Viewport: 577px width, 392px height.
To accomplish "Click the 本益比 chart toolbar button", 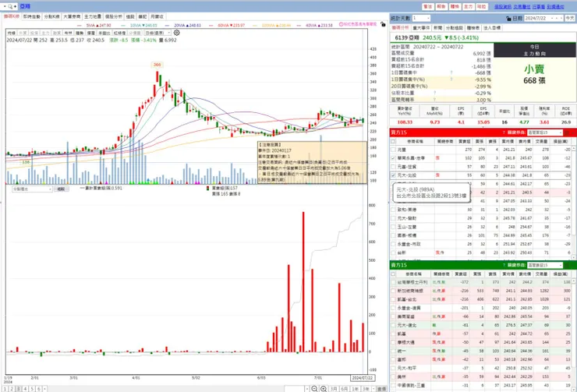I will click(x=104, y=33).
